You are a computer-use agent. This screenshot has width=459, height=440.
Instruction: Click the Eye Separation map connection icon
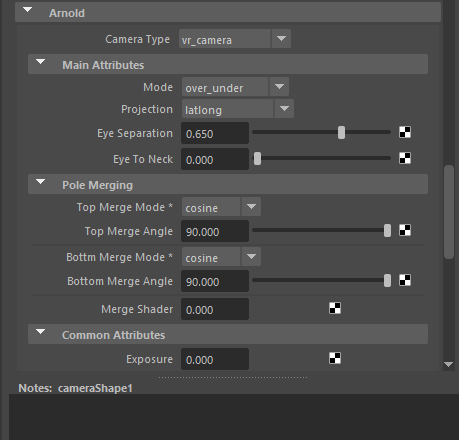click(x=405, y=132)
